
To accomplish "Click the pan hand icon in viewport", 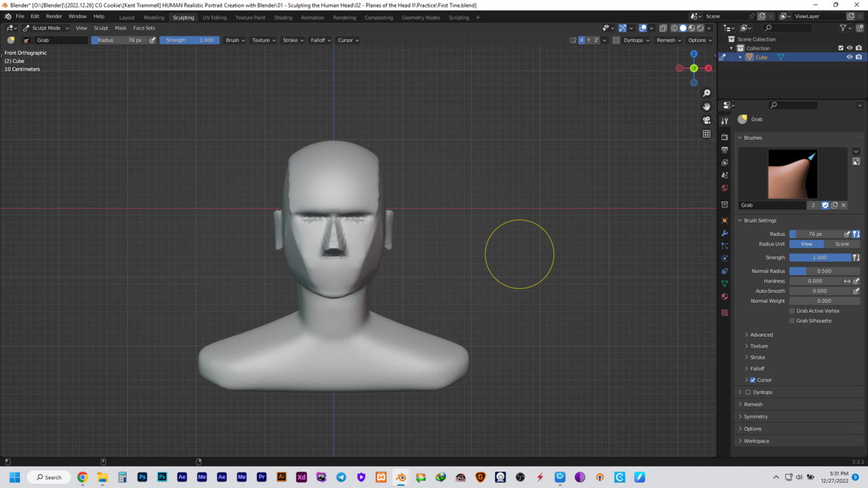I will click(x=707, y=106).
